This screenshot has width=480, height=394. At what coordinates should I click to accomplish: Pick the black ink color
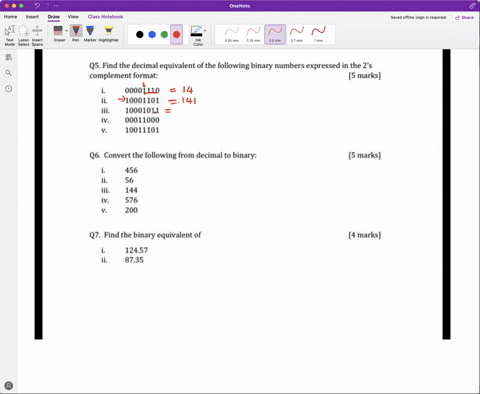[x=140, y=34]
